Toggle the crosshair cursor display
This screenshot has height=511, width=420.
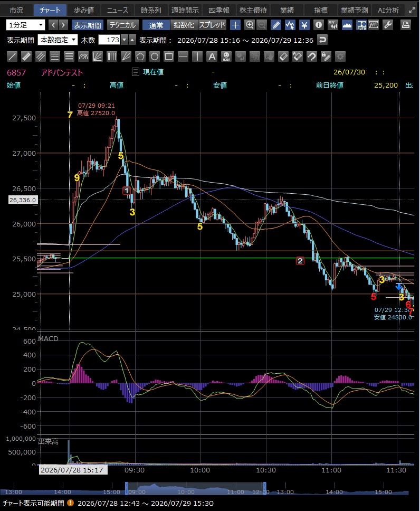coord(235,25)
